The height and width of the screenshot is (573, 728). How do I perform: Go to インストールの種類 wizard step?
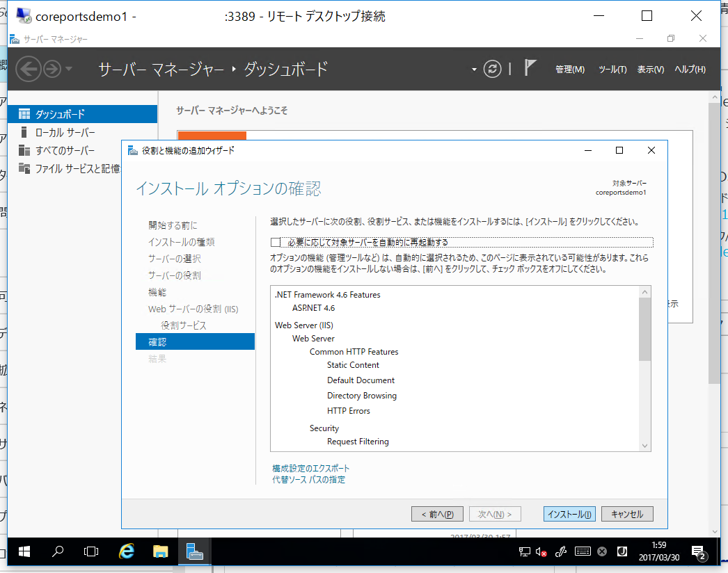coord(182,242)
